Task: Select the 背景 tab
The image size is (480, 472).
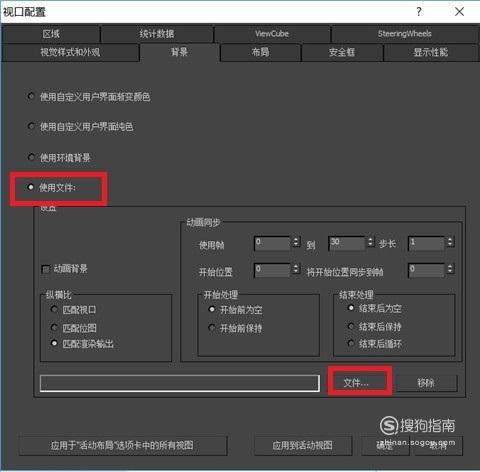Action: (x=179, y=52)
